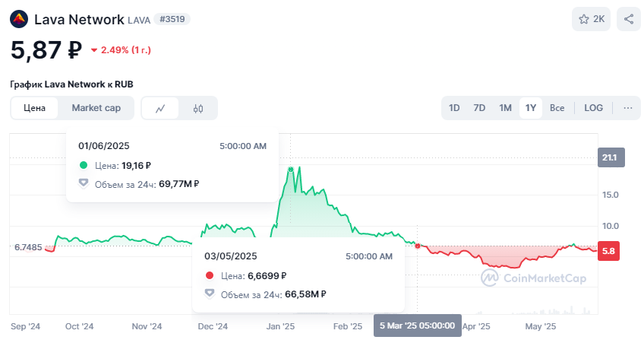Click the Nov '24 axis label
644x343 pixels.
(147, 326)
